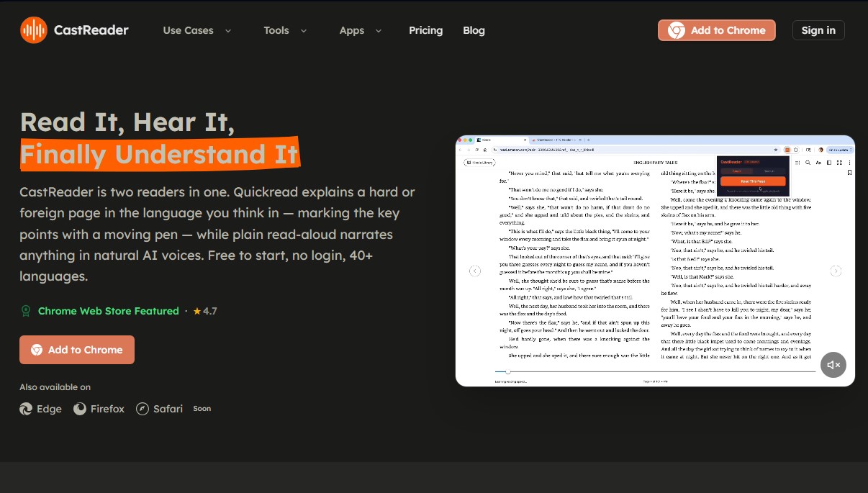This screenshot has width=868, height=493.
Task: Click the new tab plus in demo browser
Action: 589,140
